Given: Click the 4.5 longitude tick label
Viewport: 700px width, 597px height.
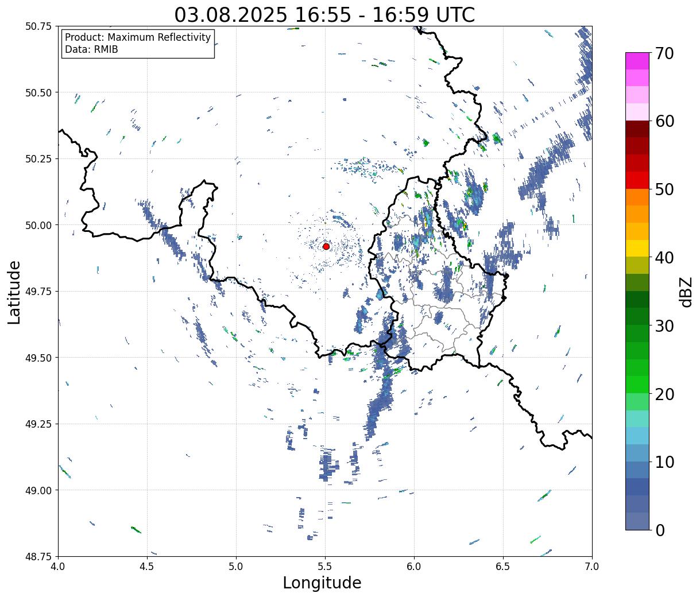Looking at the screenshot, I should (147, 567).
